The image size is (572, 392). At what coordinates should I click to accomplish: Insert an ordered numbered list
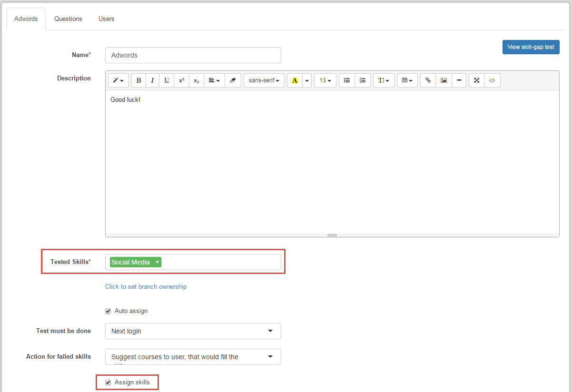[x=363, y=80]
